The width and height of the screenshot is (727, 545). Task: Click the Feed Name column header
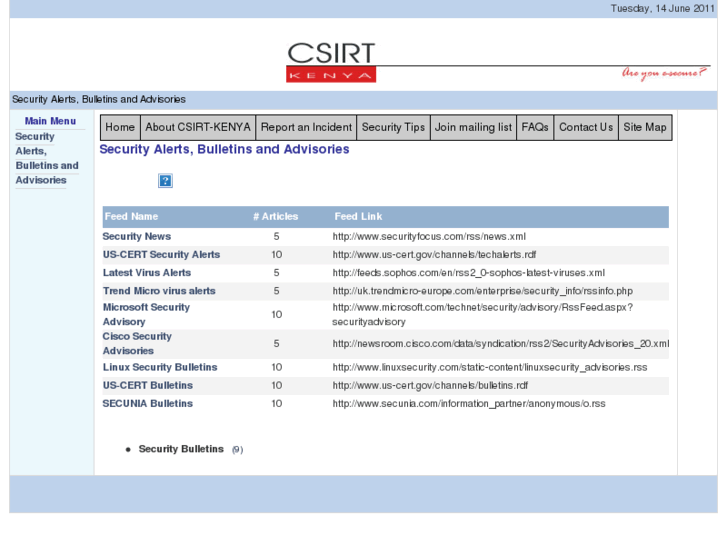131,217
